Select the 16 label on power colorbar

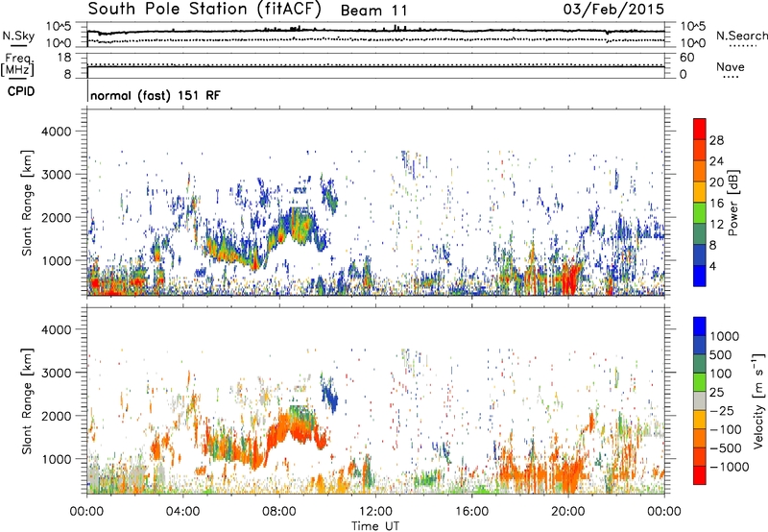coord(716,204)
